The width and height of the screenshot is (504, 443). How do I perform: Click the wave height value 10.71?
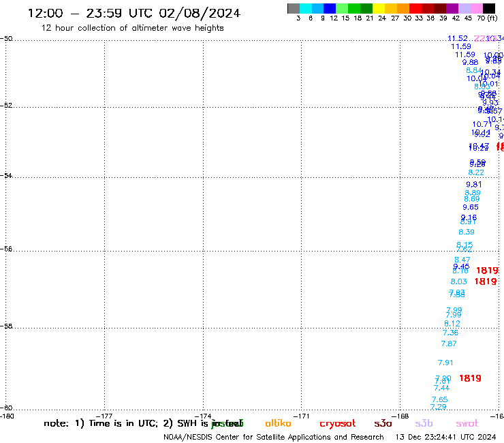coord(482,124)
